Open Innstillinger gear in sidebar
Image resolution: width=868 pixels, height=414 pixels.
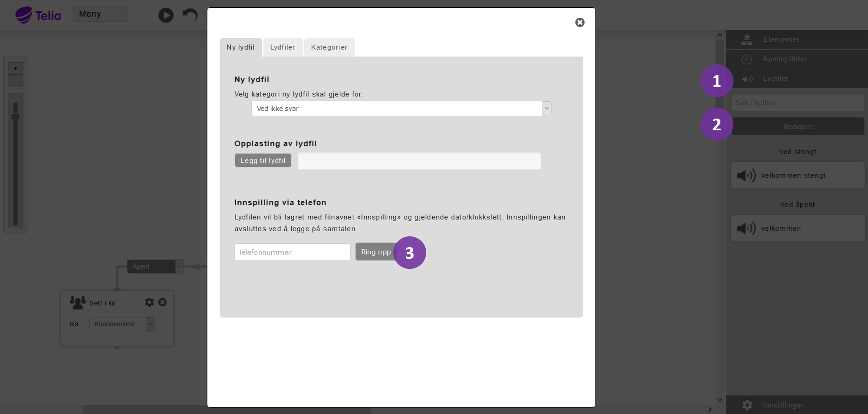(747, 405)
